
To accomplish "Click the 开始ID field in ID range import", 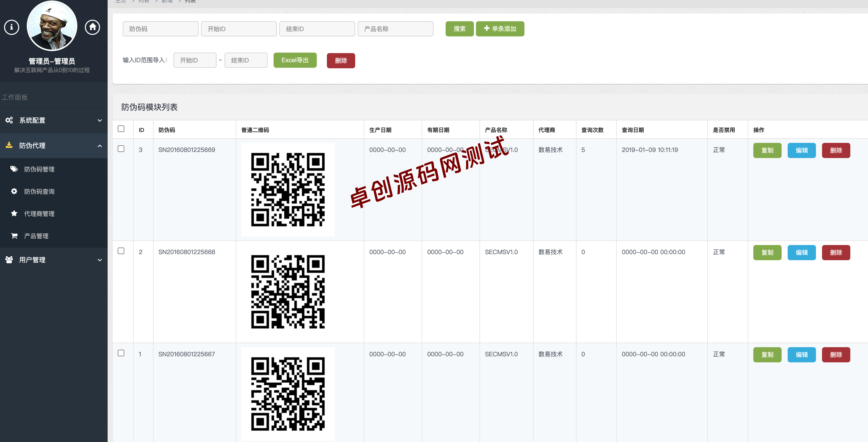I will click(195, 60).
